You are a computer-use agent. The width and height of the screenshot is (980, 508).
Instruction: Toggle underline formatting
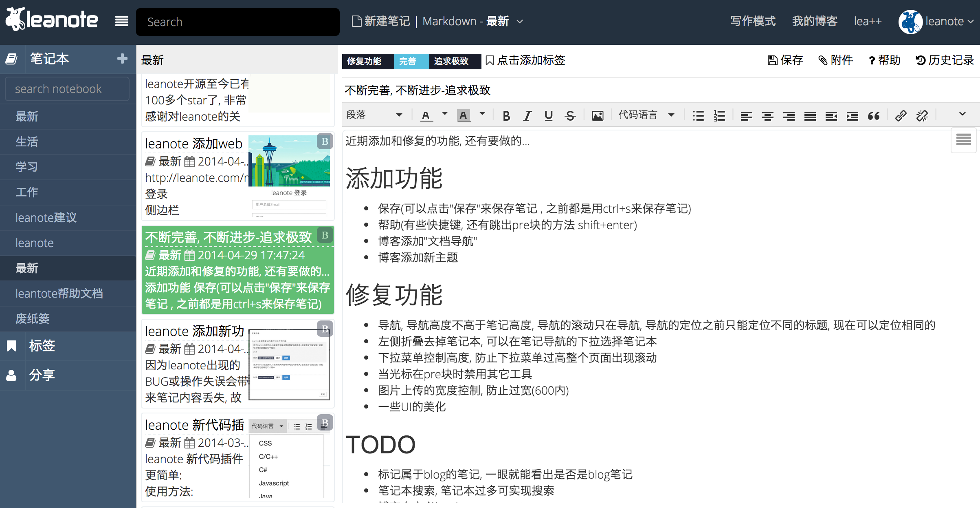coord(548,116)
